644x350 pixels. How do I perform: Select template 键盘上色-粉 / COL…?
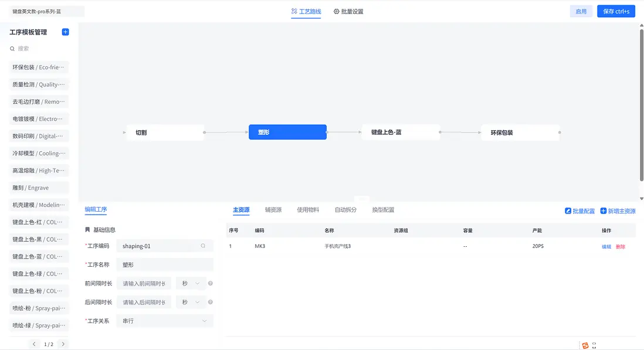(39, 291)
